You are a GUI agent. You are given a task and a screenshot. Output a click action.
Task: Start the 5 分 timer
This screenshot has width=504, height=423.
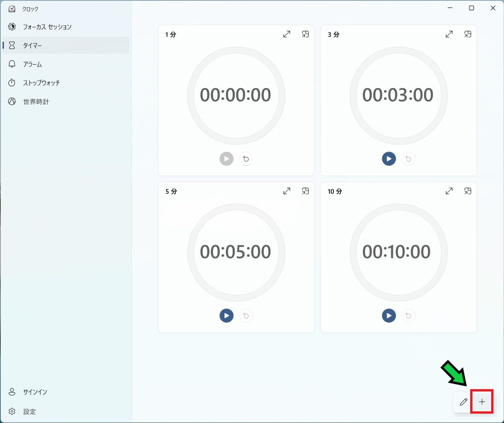pos(226,316)
